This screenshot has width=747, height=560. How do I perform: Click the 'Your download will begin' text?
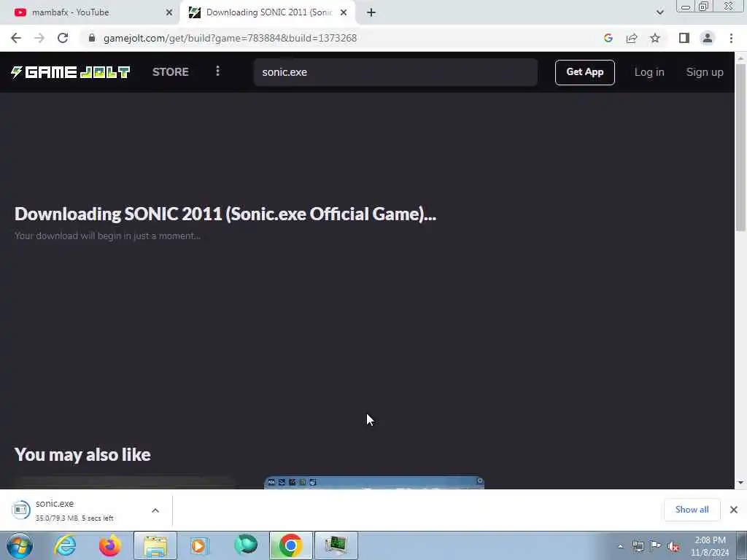pos(108,236)
